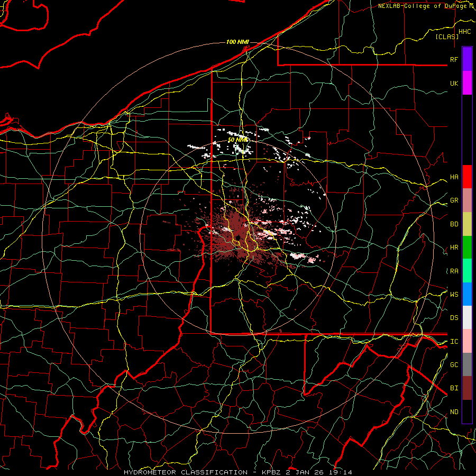Image resolution: width=476 pixels, height=476 pixels.
Task: Click the DS white legend swatch
Action: [467, 317]
